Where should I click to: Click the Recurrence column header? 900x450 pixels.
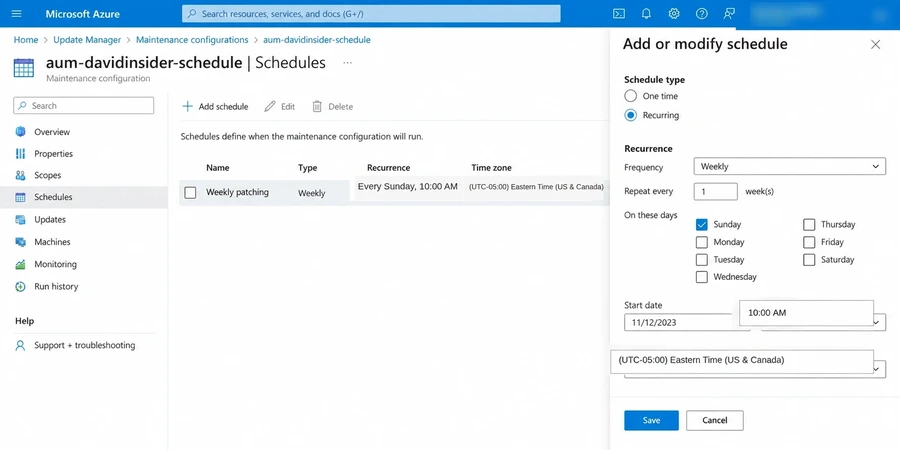[389, 168]
